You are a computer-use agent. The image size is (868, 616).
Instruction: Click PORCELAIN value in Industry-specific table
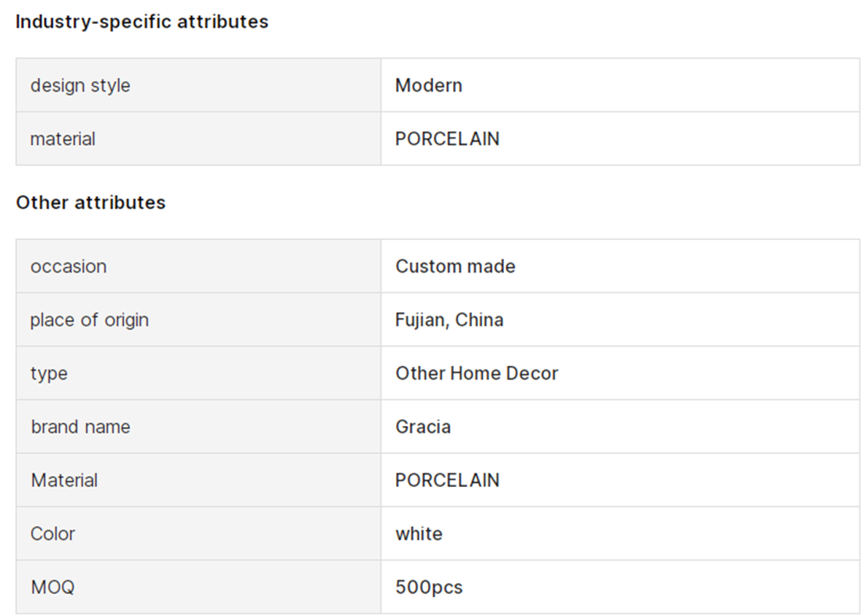(447, 139)
